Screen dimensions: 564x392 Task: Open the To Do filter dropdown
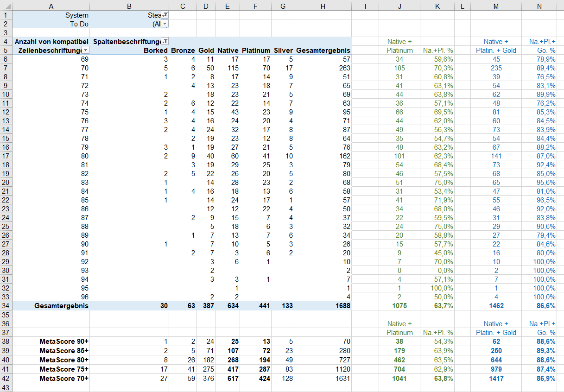click(x=165, y=24)
